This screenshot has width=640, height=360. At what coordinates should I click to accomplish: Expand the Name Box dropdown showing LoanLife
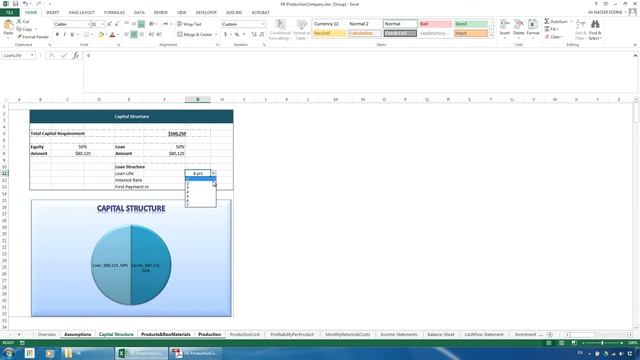click(32, 55)
